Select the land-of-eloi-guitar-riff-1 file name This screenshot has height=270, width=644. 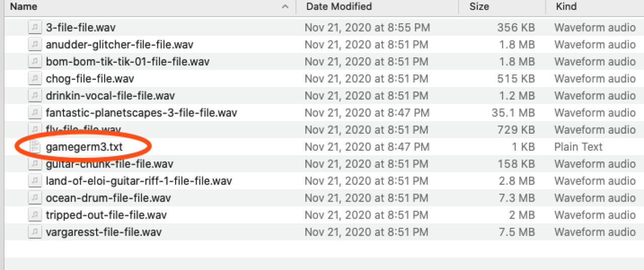(x=138, y=181)
